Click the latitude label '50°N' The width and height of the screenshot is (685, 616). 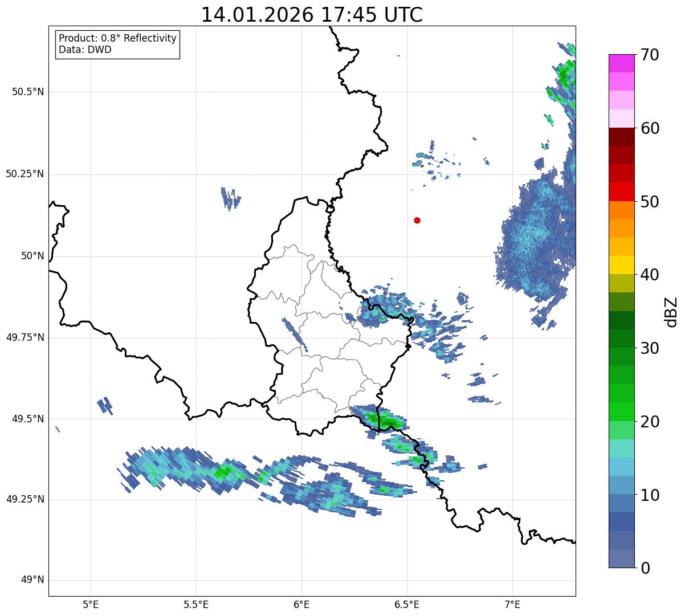[32, 256]
